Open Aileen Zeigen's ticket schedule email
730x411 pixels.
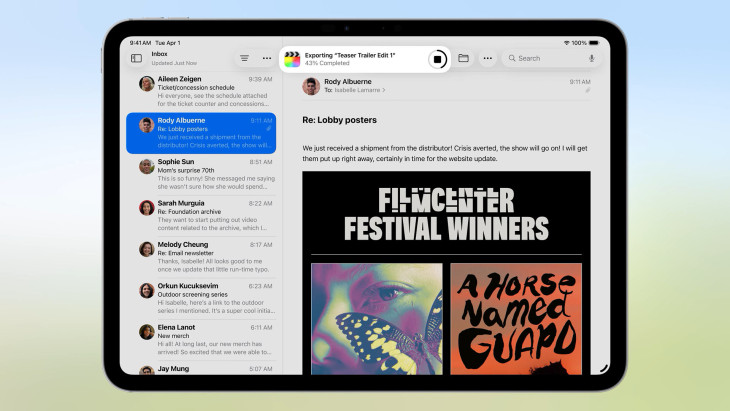(x=204, y=91)
